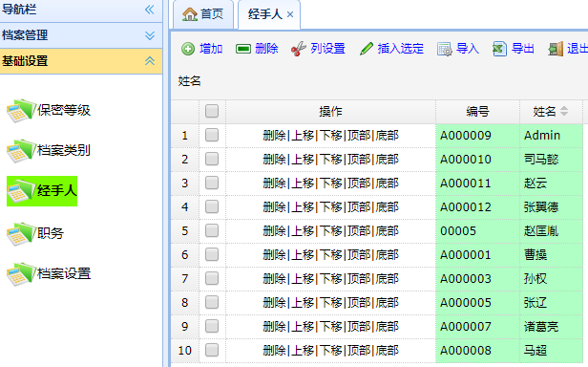Open 保密等级 in the sidebar
This screenshot has height=367, width=588.
[64, 111]
